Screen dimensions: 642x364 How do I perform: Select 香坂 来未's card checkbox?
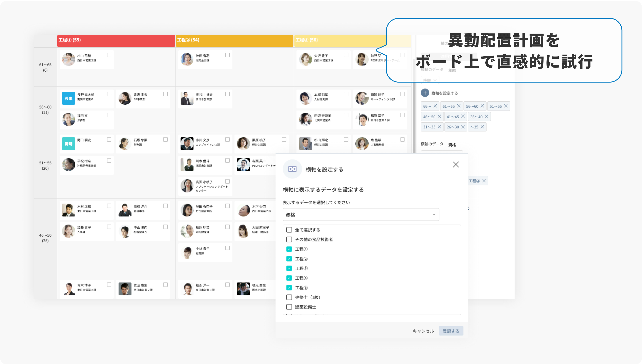point(165,94)
